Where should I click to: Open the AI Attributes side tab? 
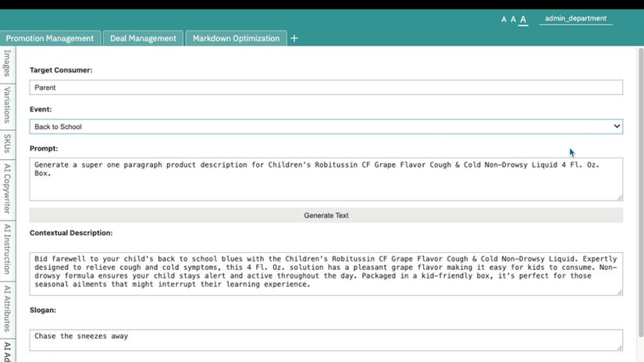pyautogui.click(x=7, y=309)
